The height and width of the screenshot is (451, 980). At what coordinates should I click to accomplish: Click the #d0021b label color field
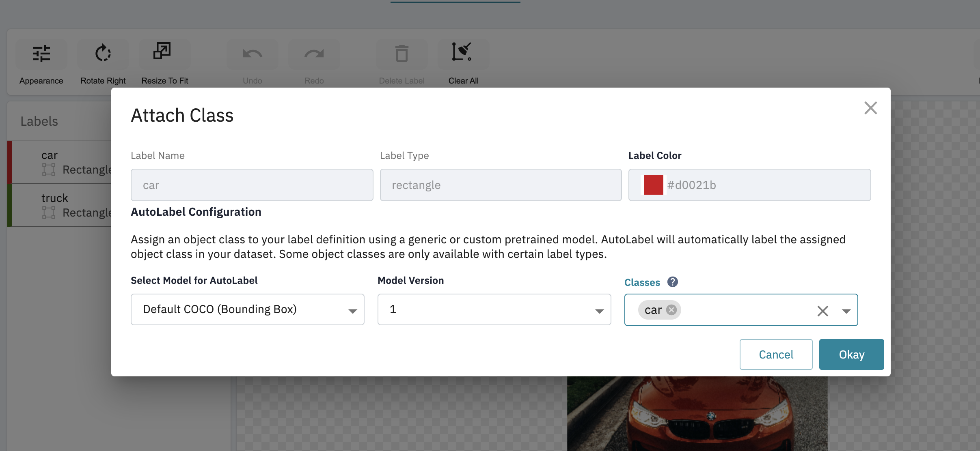click(x=750, y=185)
